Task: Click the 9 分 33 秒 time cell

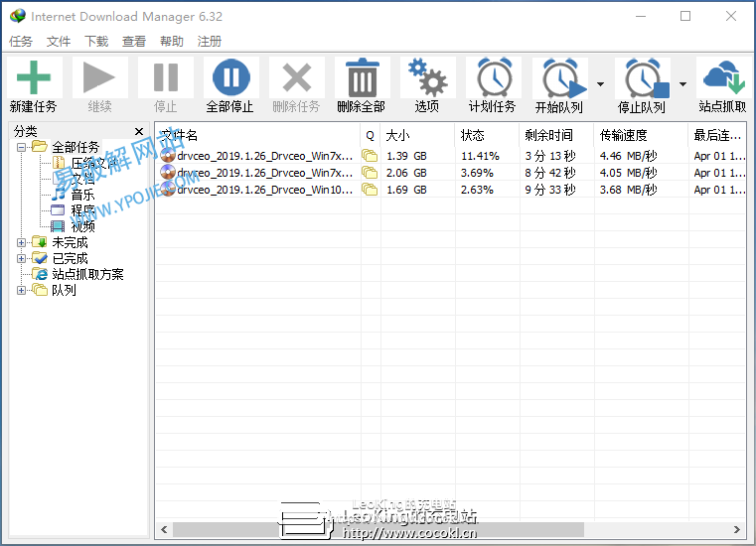Action: (550, 190)
